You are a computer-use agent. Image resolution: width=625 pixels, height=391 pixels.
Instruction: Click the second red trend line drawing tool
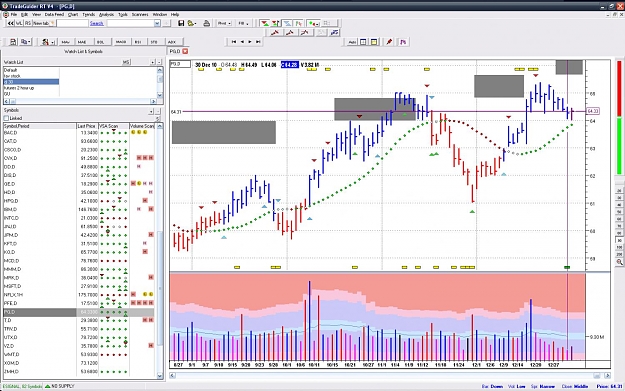pyautogui.click(x=290, y=33)
